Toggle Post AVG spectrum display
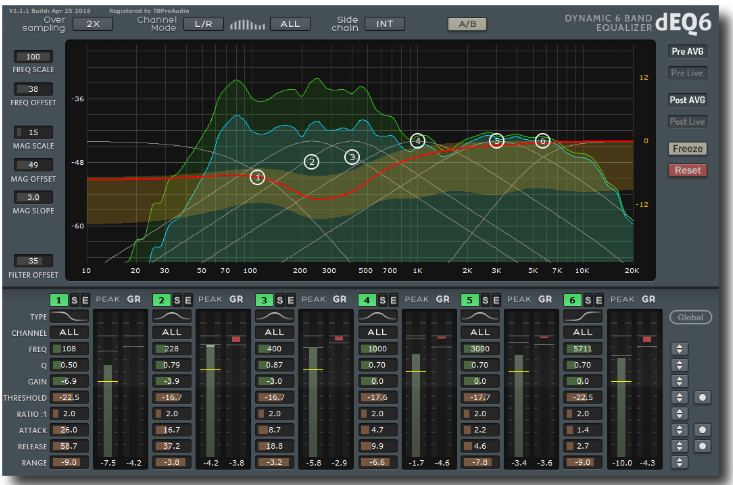The image size is (733, 485). [x=687, y=100]
